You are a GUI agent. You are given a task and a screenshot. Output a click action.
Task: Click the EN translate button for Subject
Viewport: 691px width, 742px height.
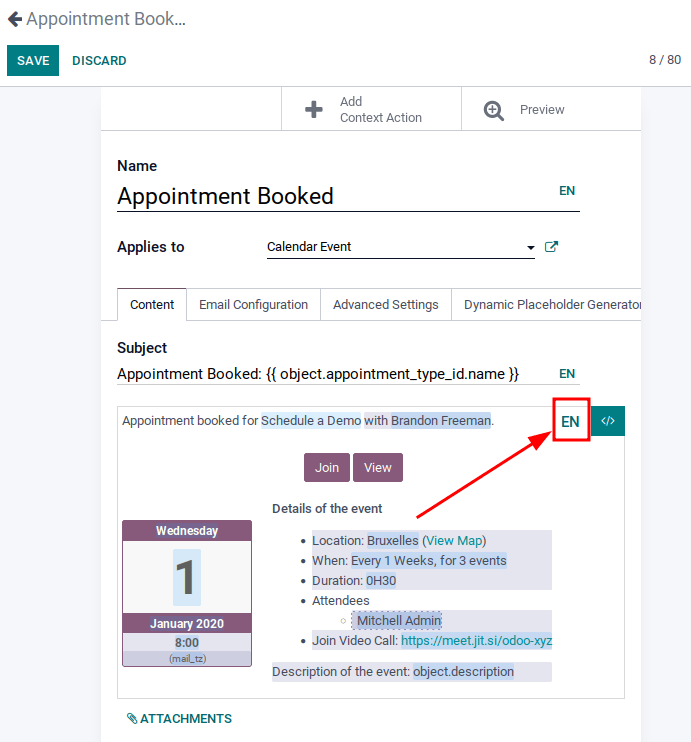[567, 374]
